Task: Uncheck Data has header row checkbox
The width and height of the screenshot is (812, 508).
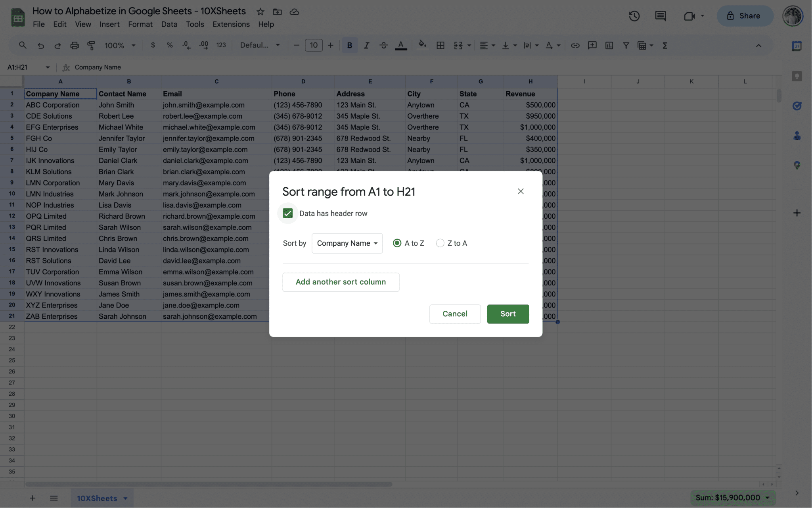Action: [x=288, y=214]
